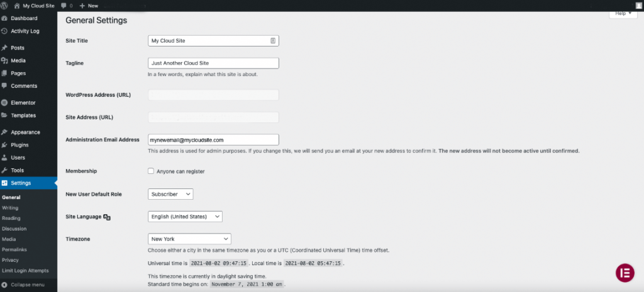The width and height of the screenshot is (644, 292).
Task: Open the Timezone New York dropdown
Action: 189,239
